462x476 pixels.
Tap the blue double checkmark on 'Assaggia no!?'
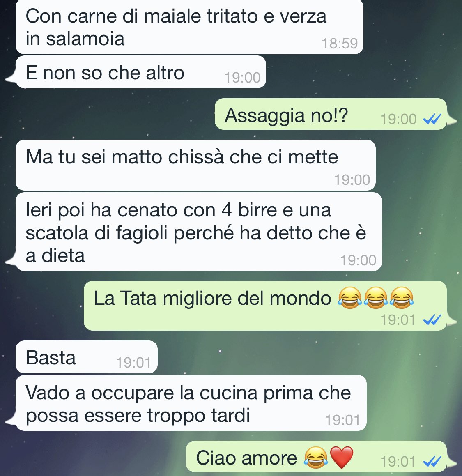[x=432, y=119]
